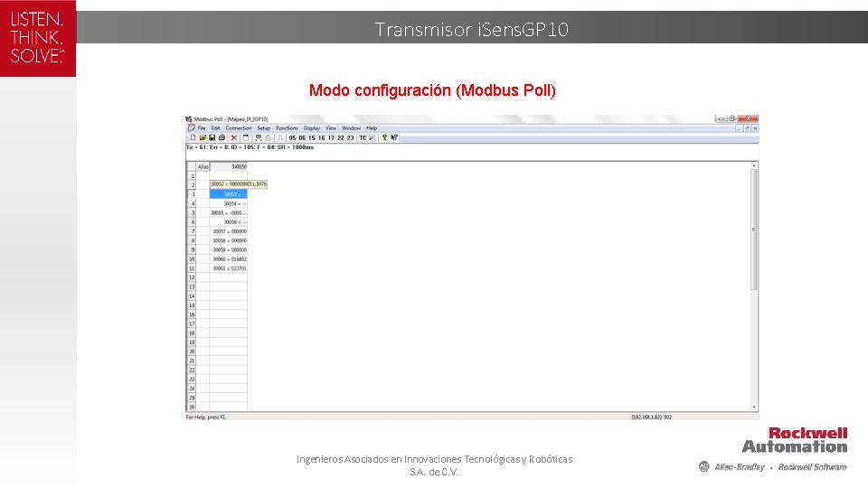Click the Save diskette icon
868x488 pixels.
tap(212, 137)
